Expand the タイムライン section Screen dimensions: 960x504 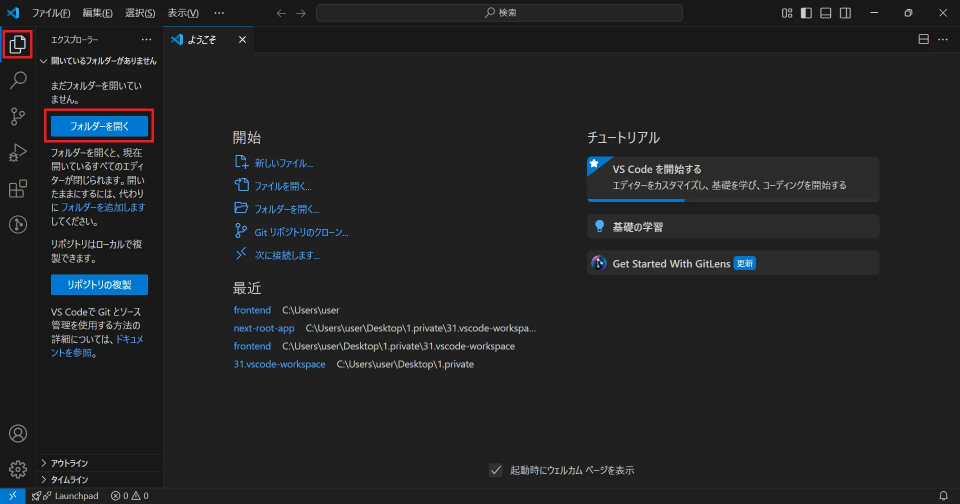[100, 480]
